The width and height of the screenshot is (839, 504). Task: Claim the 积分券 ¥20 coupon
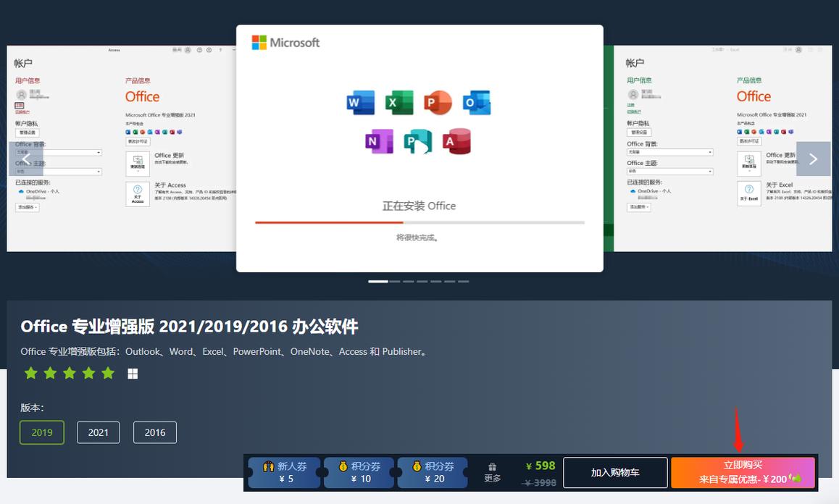click(x=433, y=472)
